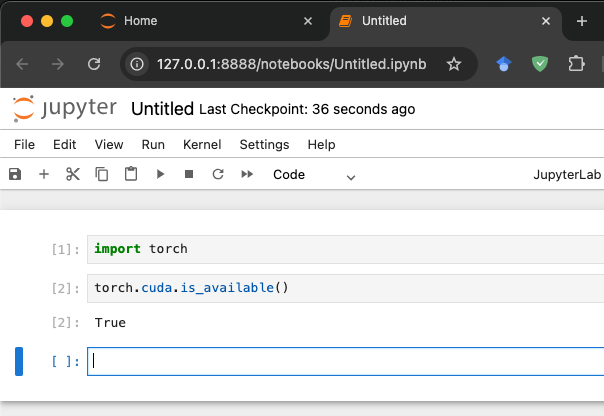Image resolution: width=604 pixels, height=416 pixels.
Task: Close the Home browser tab
Action: tap(308, 21)
